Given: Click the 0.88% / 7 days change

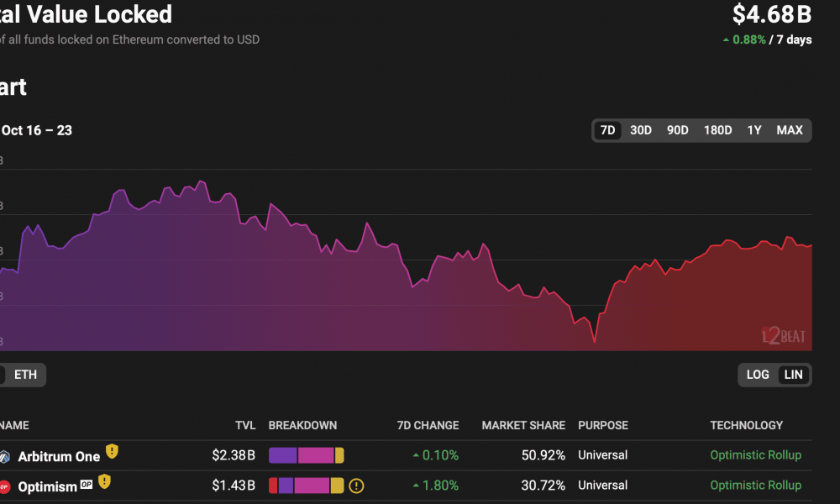Looking at the screenshot, I should pyautogui.click(x=767, y=39).
